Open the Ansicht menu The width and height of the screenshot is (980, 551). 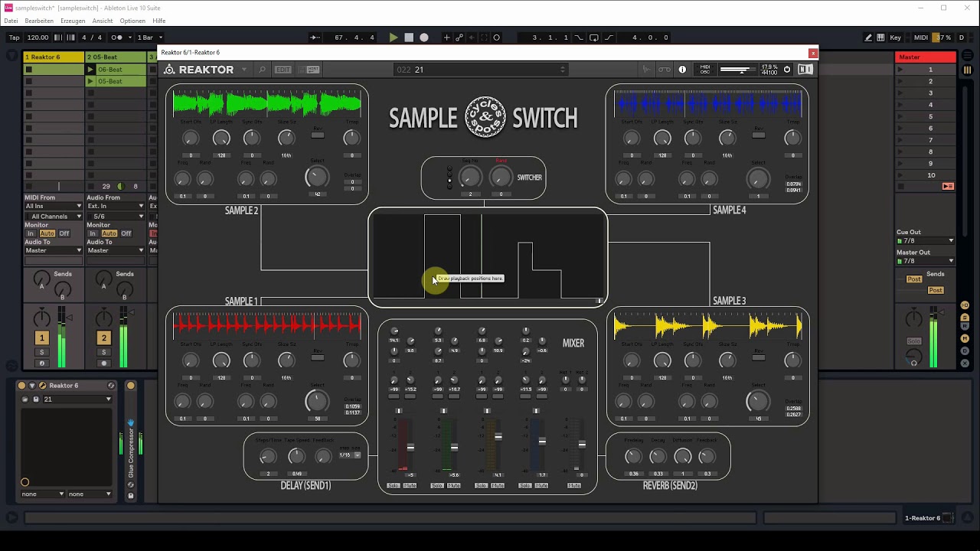pyautogui.click(x=103, y=21)
